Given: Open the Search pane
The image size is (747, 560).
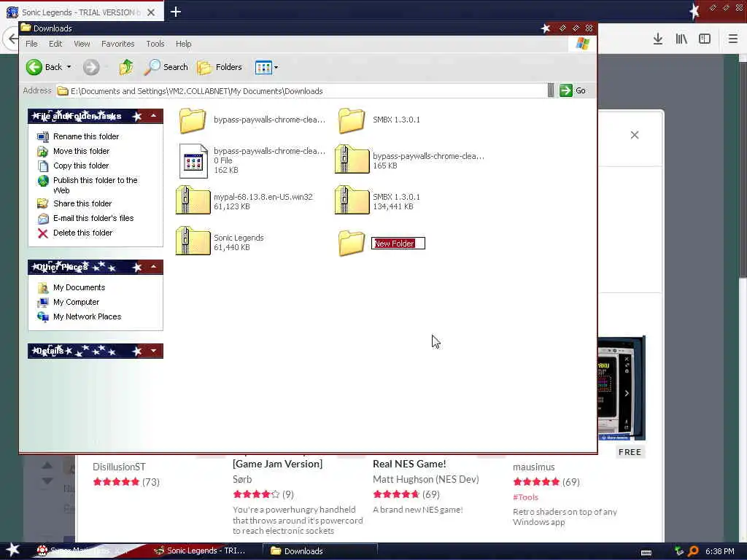Looking at the screenshot, I should click(166, 67).
